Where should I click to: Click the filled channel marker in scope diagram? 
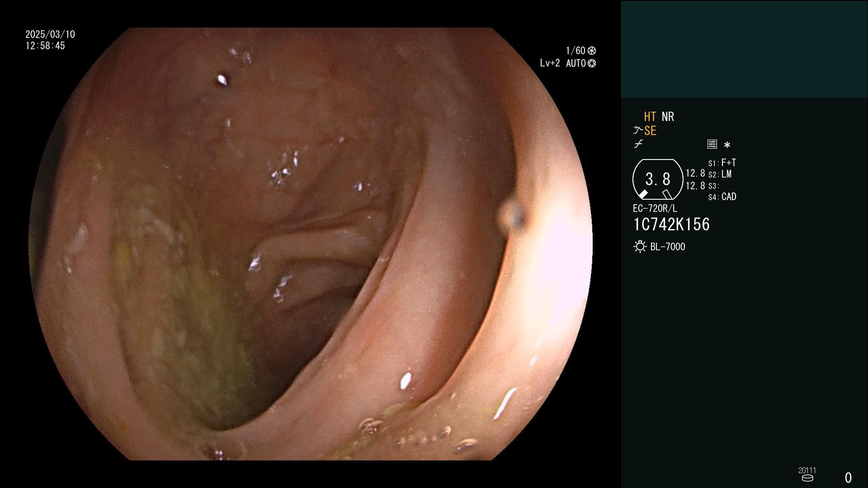click(642, 195)
